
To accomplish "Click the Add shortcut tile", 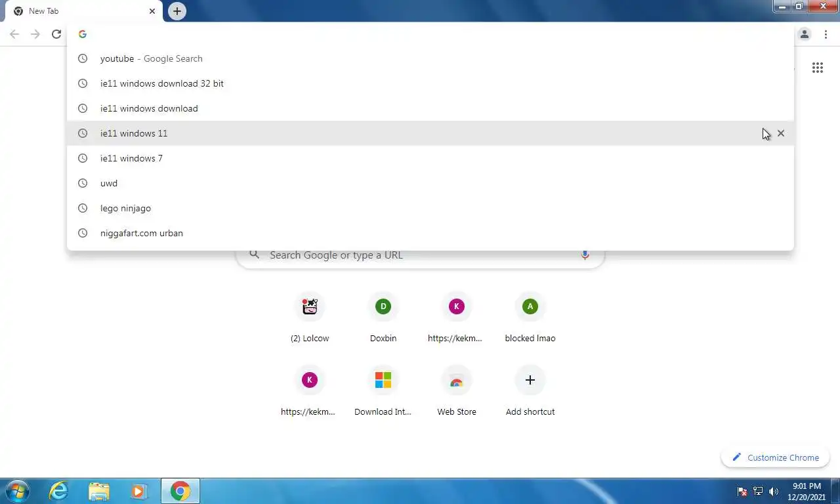I will pos(530,392).
